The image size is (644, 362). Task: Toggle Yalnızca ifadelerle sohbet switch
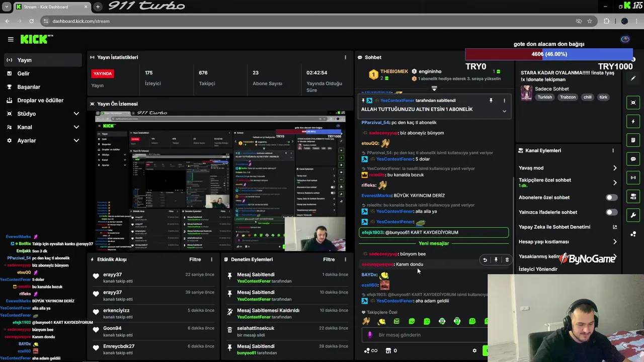611,212
